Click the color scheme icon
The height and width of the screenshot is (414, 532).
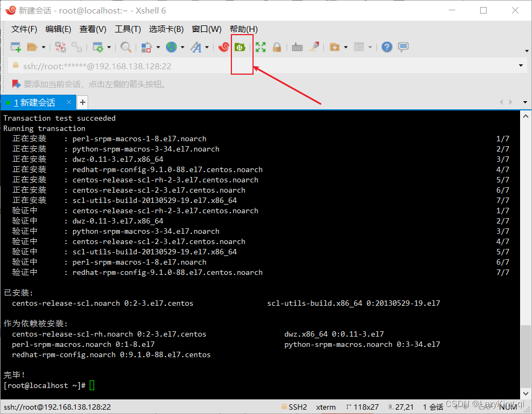click(x=146, y=47)
